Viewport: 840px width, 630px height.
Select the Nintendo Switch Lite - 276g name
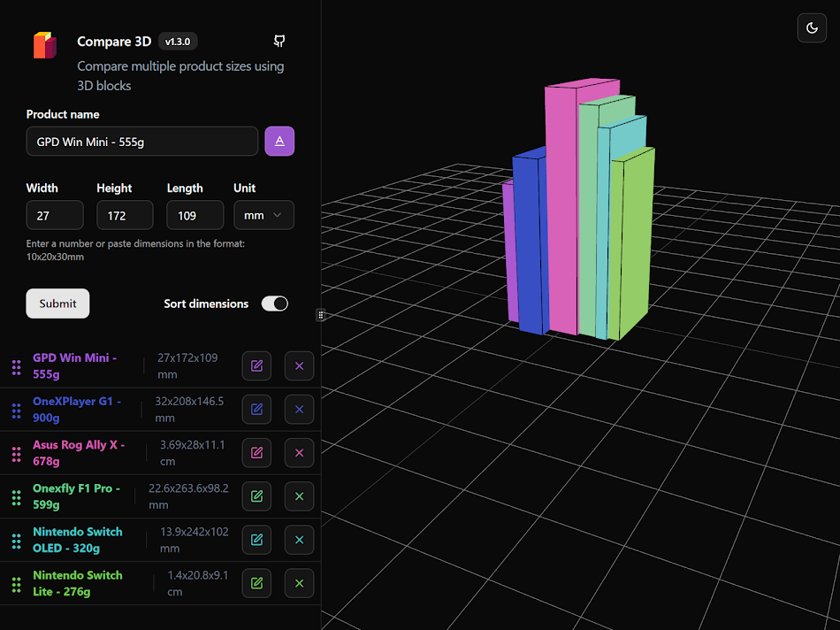(78, 583)
